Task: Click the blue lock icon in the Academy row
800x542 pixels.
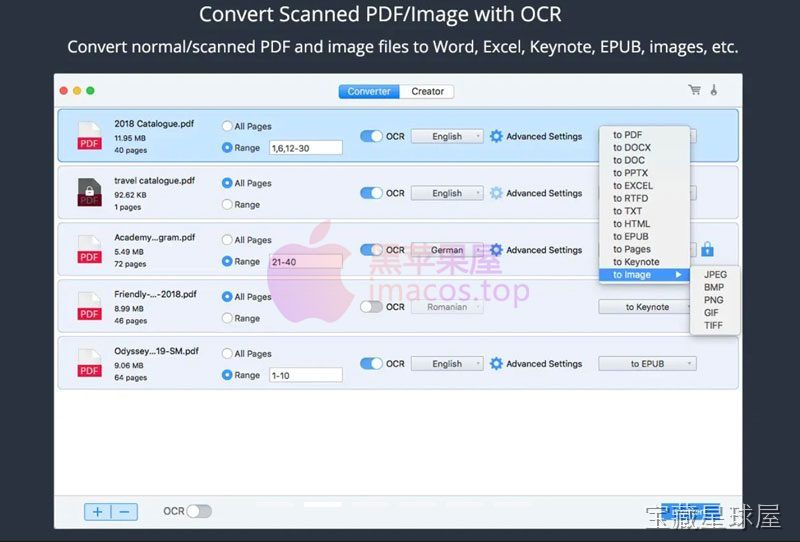Action: (707, 249)
